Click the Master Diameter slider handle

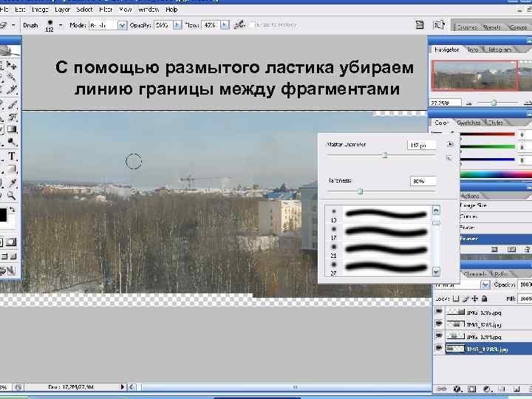[x=385, y=155]
